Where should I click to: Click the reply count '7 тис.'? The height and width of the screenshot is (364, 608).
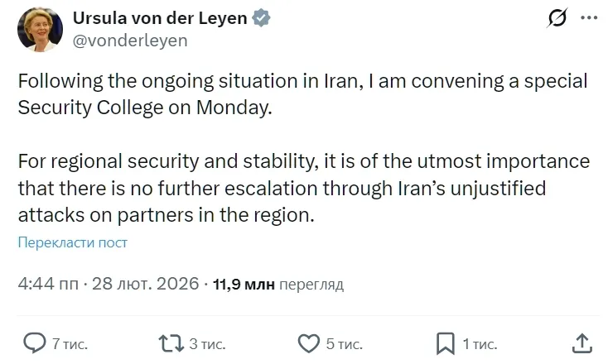[70, 343]
